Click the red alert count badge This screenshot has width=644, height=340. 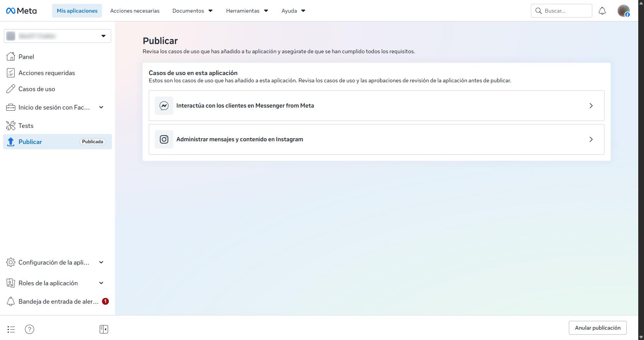[105, 301]
